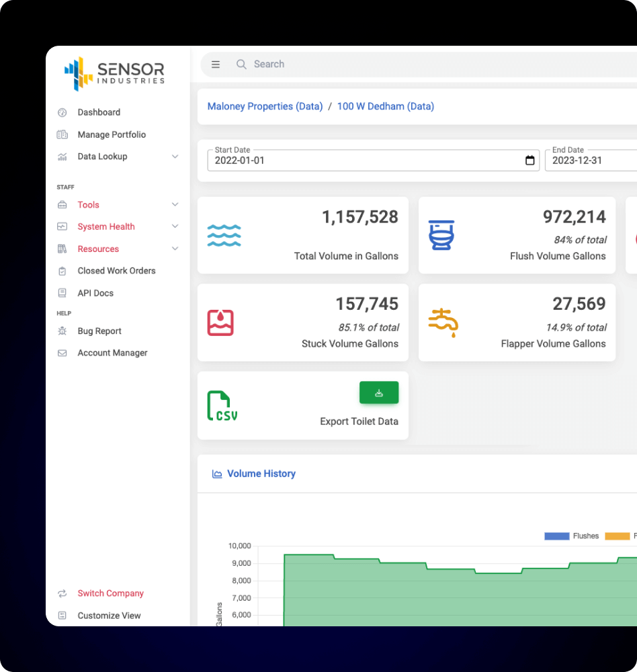
Task: Open the Maloney Properties breadcrumb link
Action: (265, 106)
